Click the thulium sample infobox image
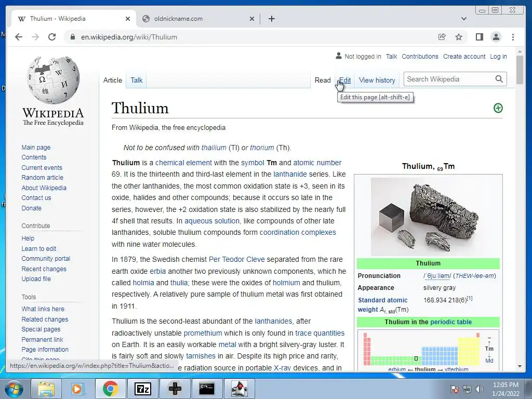The image size is (532, 399). pyautogui.click(x=428, y=217)
